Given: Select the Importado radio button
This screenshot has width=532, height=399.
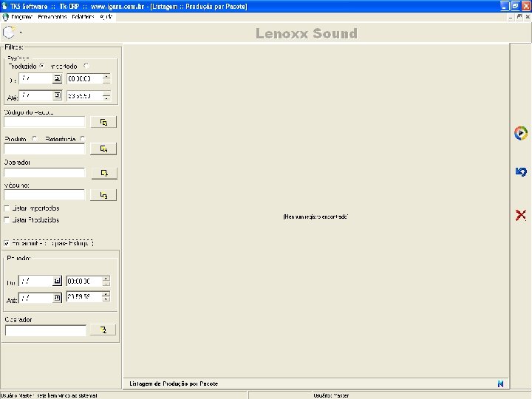Looking at the screenshot, I should tap(86, 66).
